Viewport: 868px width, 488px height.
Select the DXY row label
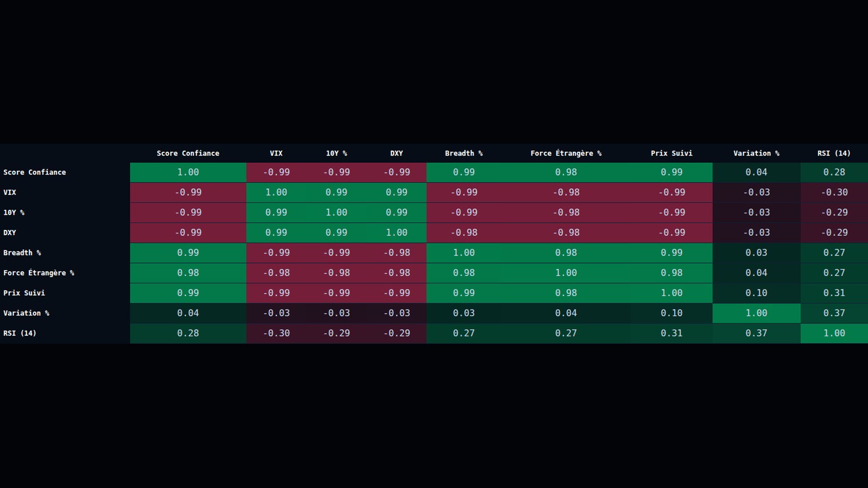pyautogui.click(x=65, y=233)
